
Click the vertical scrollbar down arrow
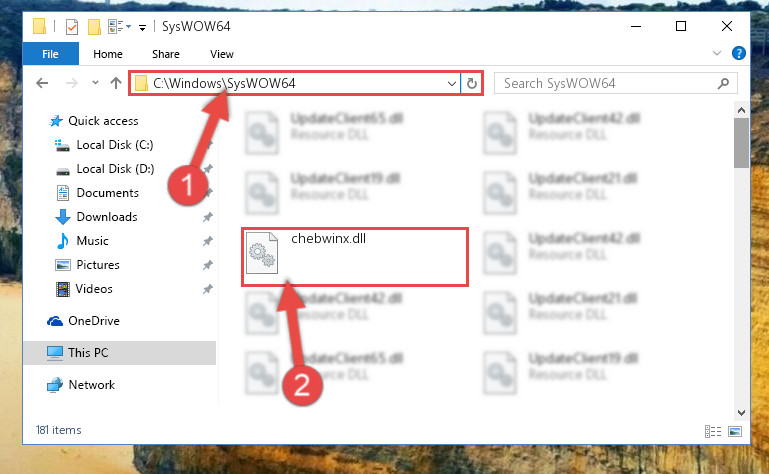coord(741,413)
